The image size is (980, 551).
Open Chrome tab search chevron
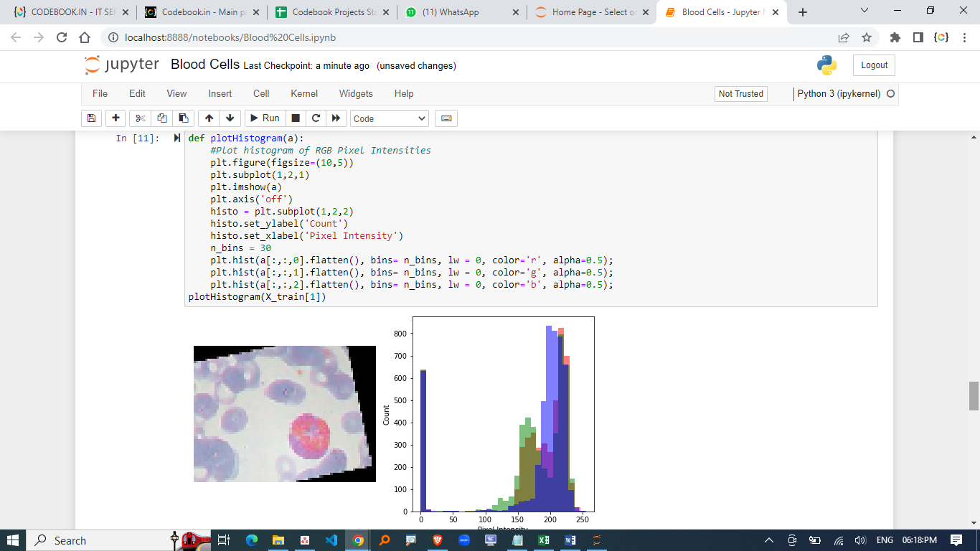pos(864,11)
